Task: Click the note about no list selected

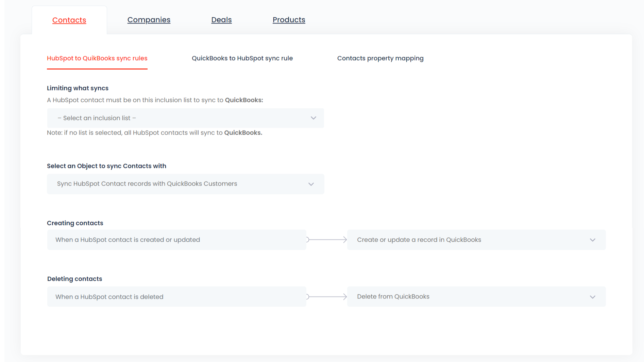Action: pyautogui.click(x=155, y=133)
